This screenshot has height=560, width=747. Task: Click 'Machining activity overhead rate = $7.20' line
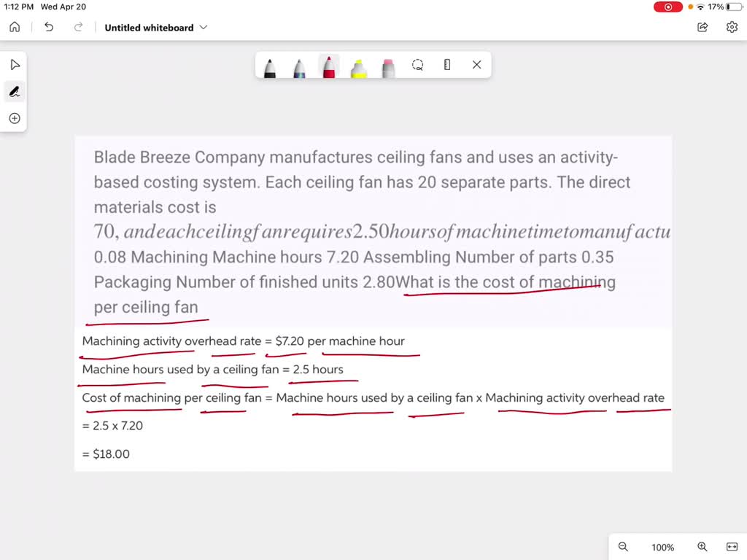[243, 341]
